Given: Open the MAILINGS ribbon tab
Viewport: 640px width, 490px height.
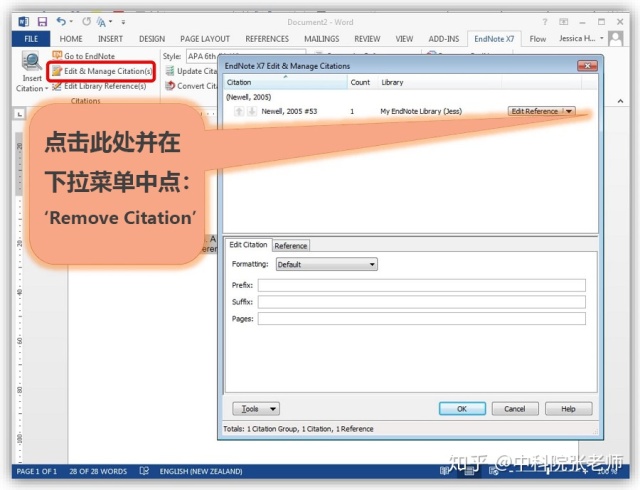Looking at the screenshot, I should click(322, 39).
